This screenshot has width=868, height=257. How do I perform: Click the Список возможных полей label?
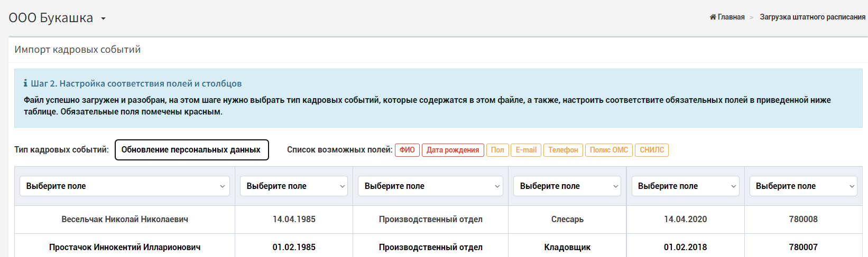pos(339,150)
